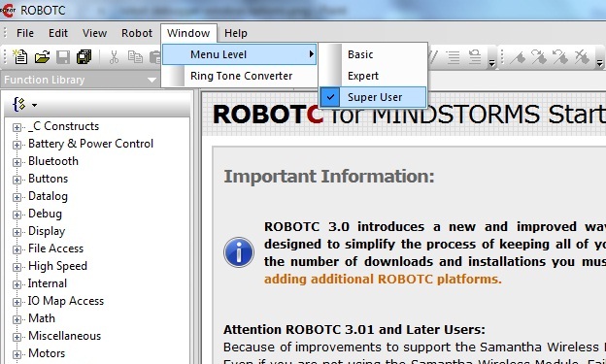Click the blue information icon

pos(239,252)
